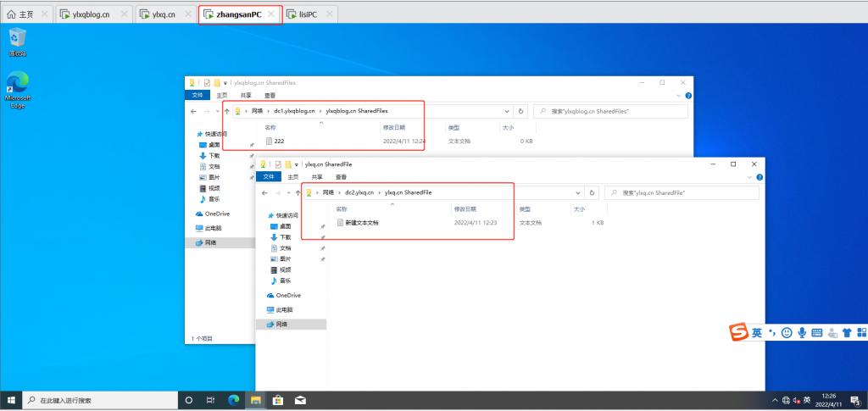Search box in ylxq.cn SharedFile window
This screenshot has height=411, width=868.
(682, 192)
